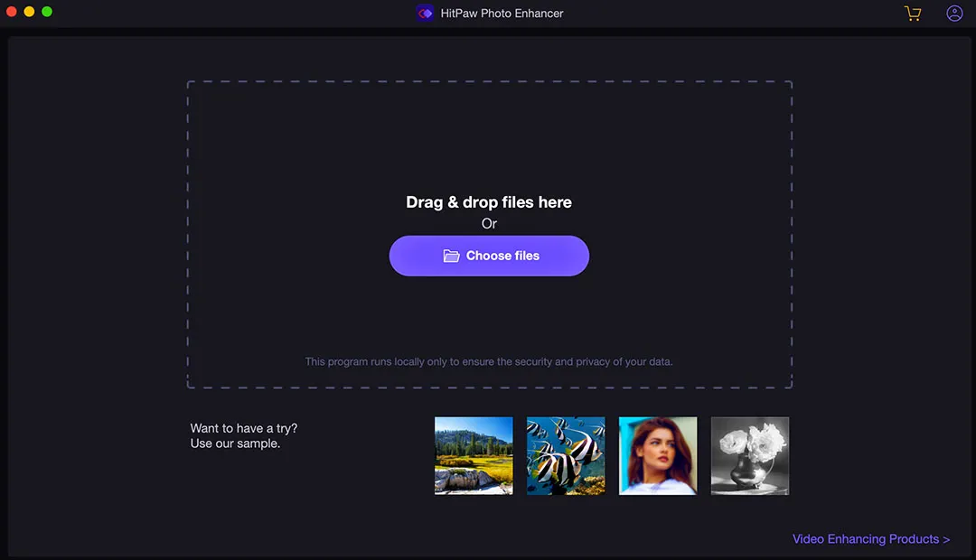Click the Drag & drop files here text
Image resolution: width=976 pixels, height=560 pixels.
click(x=489, y=202)
